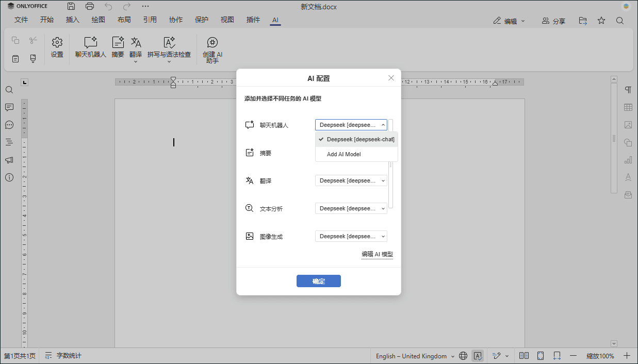Toggle spell checking in the status bar

click(x=477, y=356)
